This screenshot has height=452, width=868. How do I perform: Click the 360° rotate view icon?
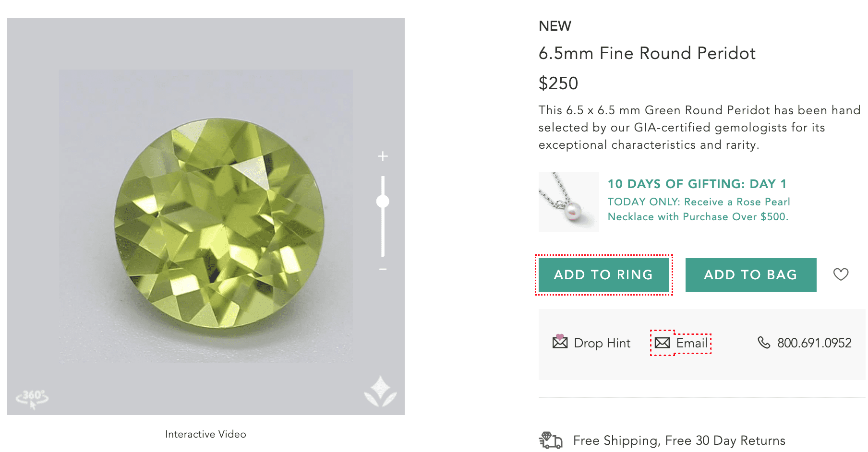32,398
